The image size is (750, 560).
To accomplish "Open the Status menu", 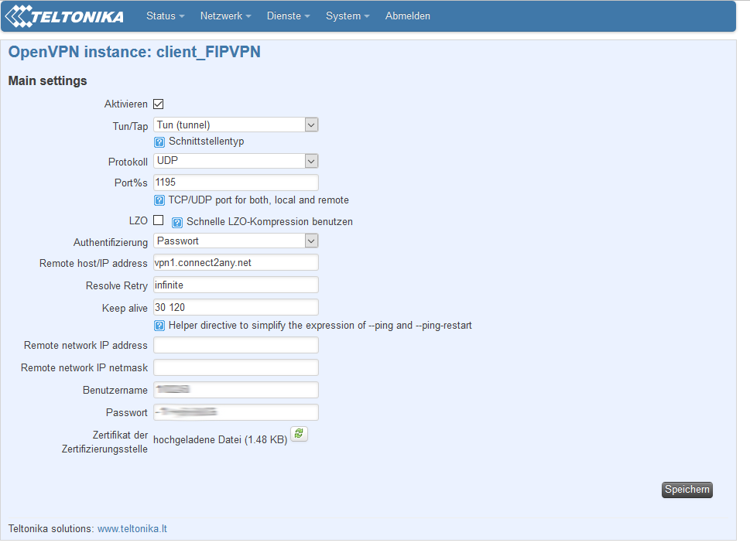I will click(x=166, y=16).
